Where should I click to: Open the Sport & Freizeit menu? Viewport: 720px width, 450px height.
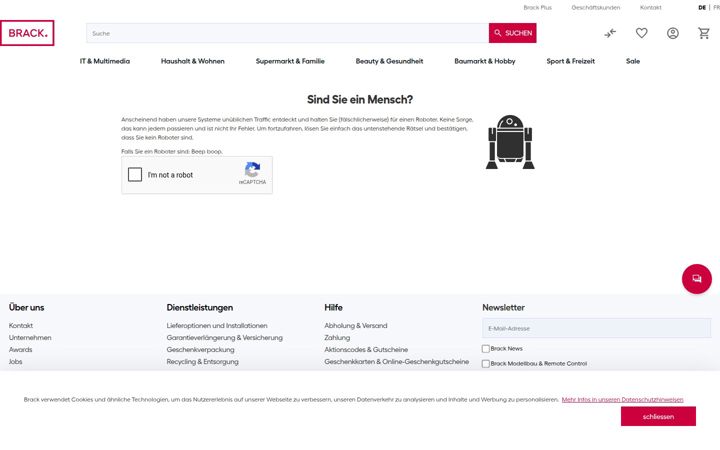click(x=571, y=61)
